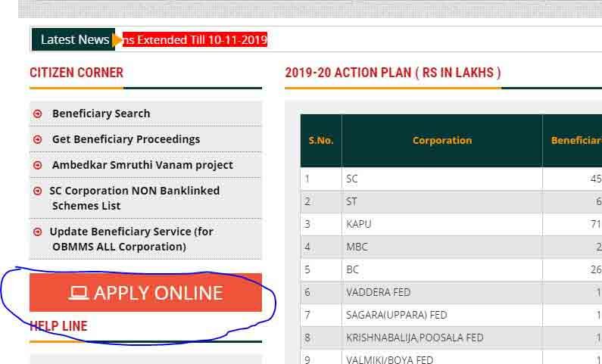The width and height of the screenshot is (602, 364).
Task: Open Get Beneficiary Proceedings link
Action: pyautogui.click(x=126, y=139)
